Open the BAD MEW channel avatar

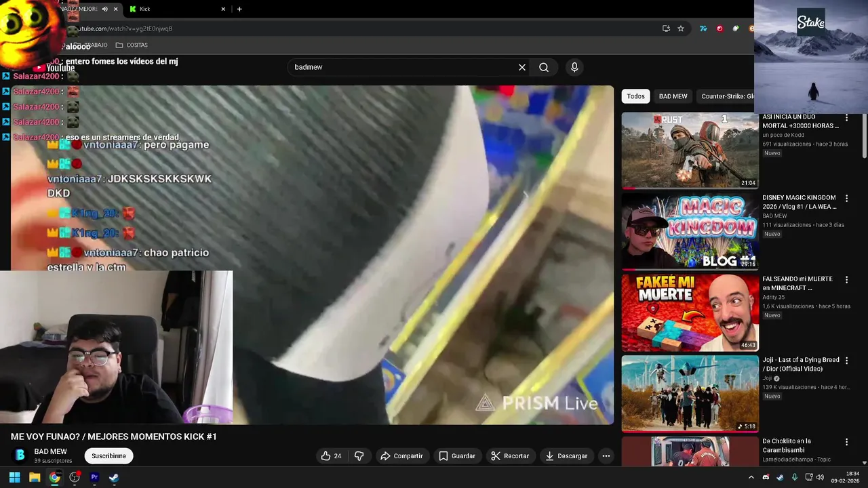20,455
